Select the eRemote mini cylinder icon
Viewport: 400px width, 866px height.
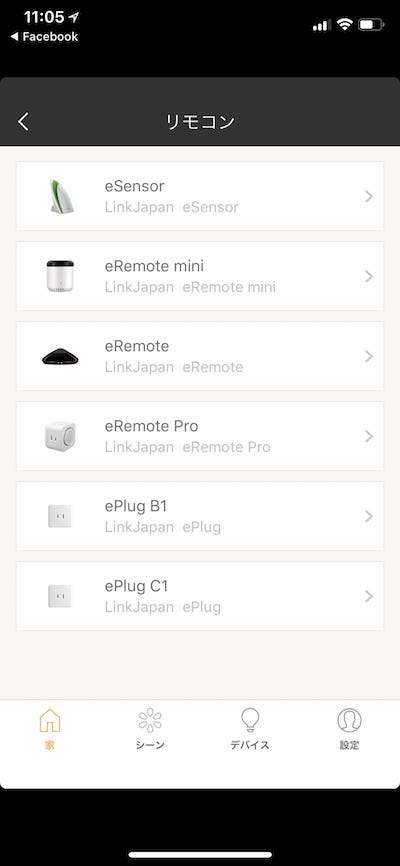click(60, 276)
